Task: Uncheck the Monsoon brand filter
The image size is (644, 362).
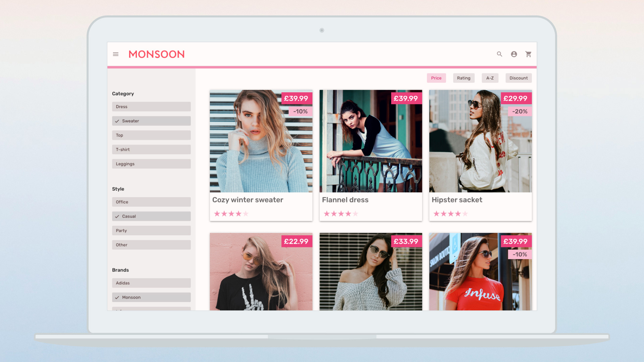Action: [x=151, y=297]
